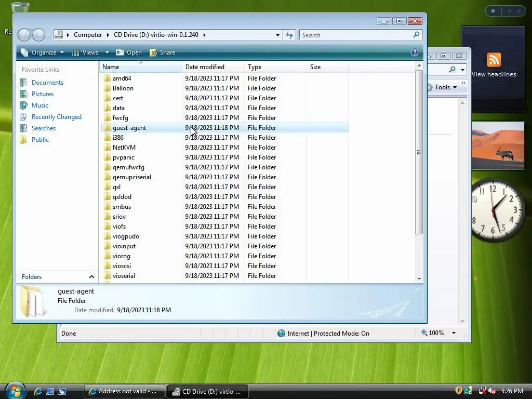Click View headlines RSS gadget icon
This screenshot has height=399, width=532.
(494, 60)
